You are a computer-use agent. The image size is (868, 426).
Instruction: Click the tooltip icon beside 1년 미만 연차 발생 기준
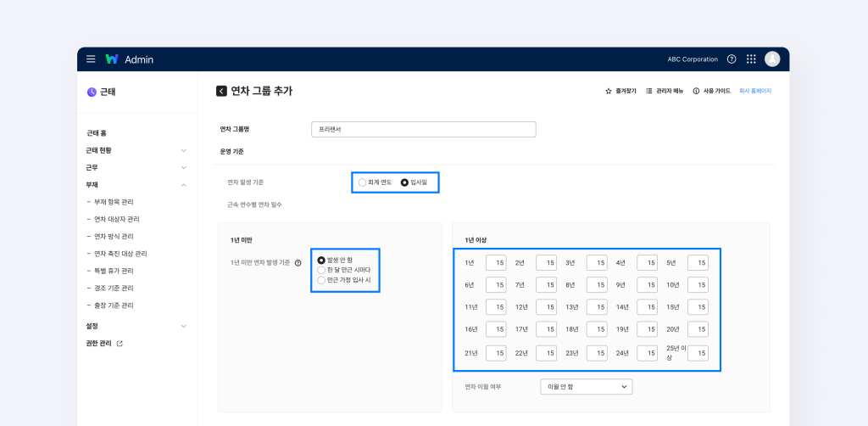(x=298, y=263)
